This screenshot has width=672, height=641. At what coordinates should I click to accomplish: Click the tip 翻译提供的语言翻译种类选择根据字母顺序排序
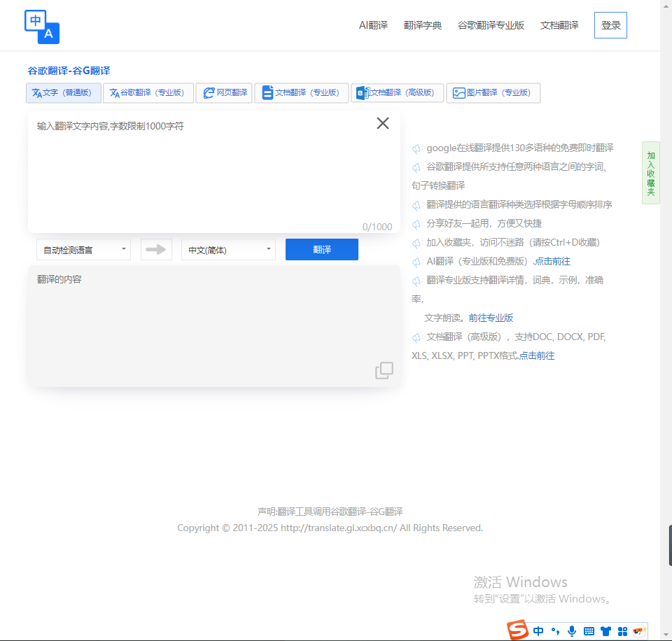pos(519,204)
